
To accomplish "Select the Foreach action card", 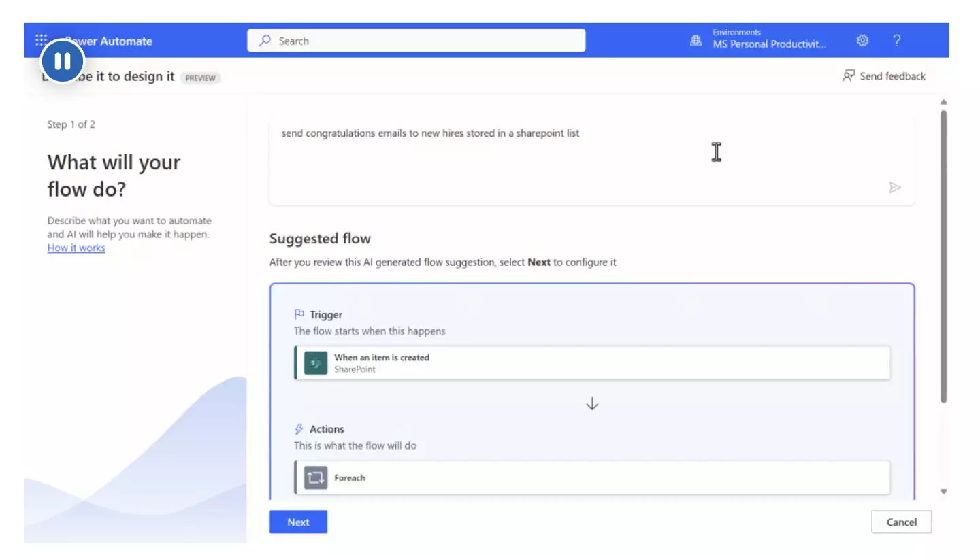I will 592,478.
